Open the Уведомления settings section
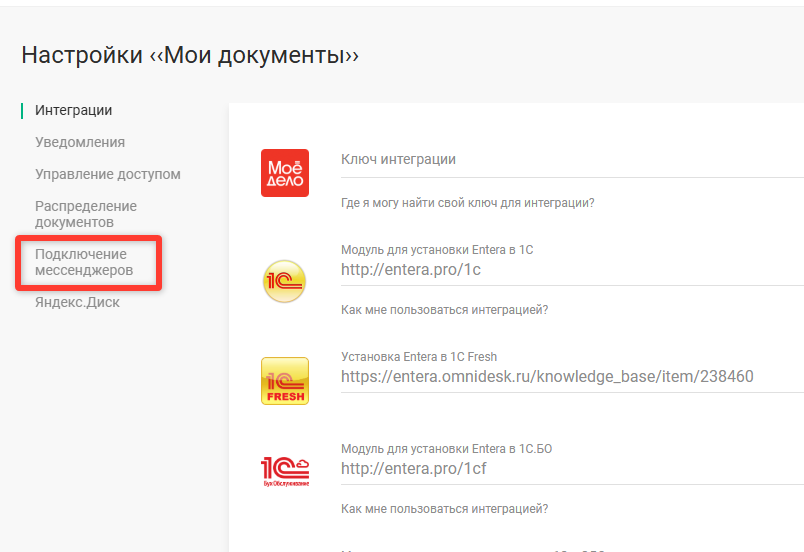Image resolution: width=804 pixels, height=552 pixels. (80, 142)
